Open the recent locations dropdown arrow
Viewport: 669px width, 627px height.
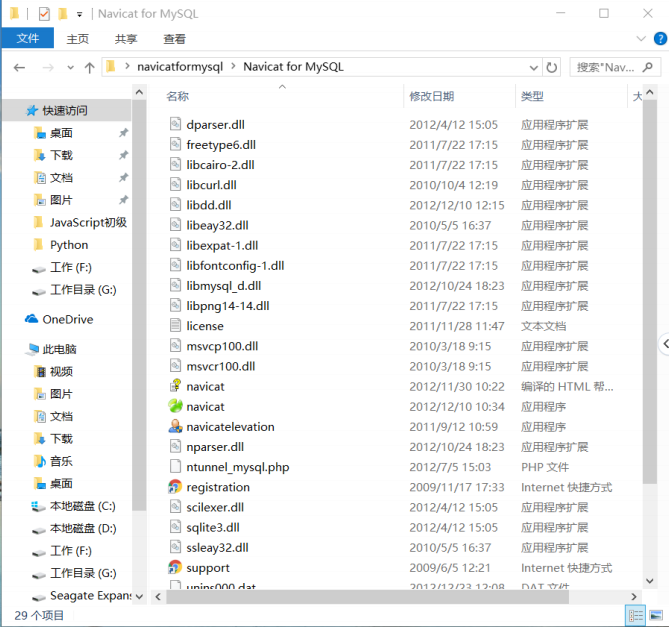tap(70, 67)
